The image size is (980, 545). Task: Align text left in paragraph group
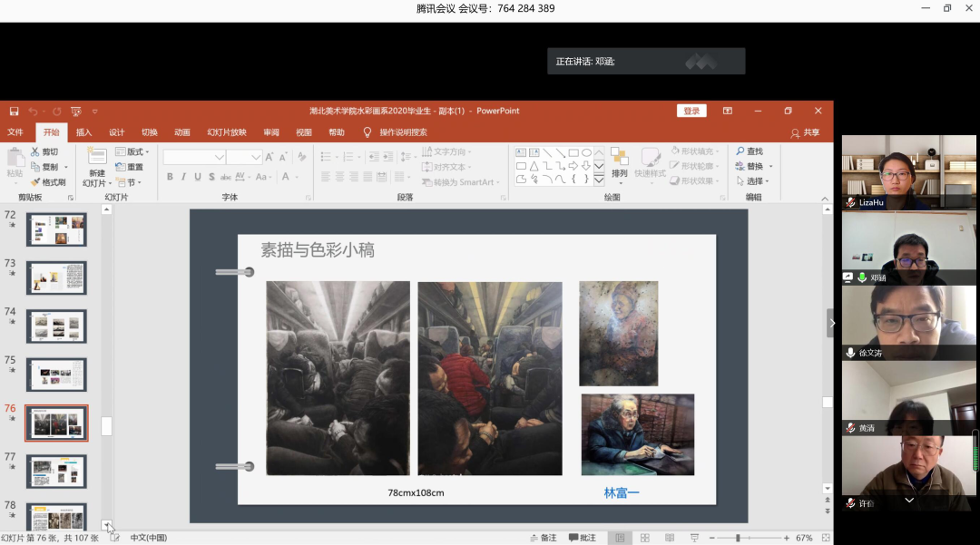(x=326, y=178)
